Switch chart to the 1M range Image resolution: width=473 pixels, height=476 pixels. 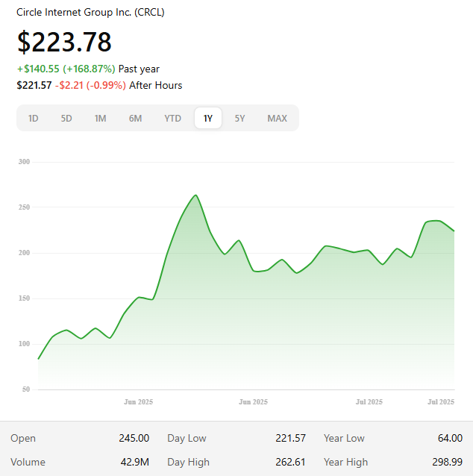pyautogui.click(x=100, y=118)
